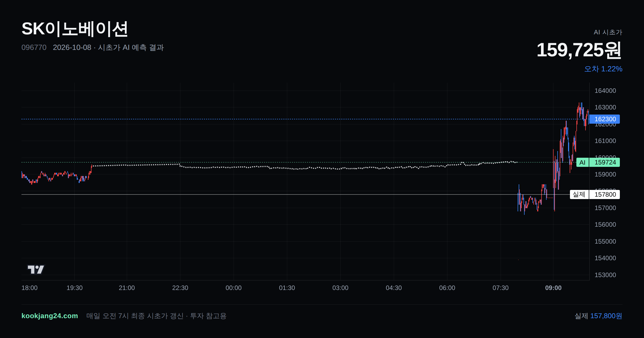Screen dimensions: 644x338
Task: Click the 163000 price axis label
Action: (x=605, y=107)
